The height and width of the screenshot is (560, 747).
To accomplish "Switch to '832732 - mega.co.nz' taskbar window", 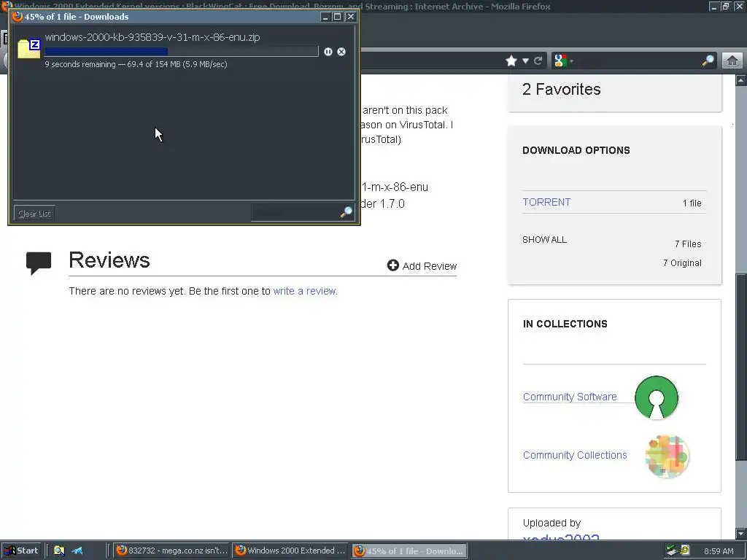I will (172, 551).
